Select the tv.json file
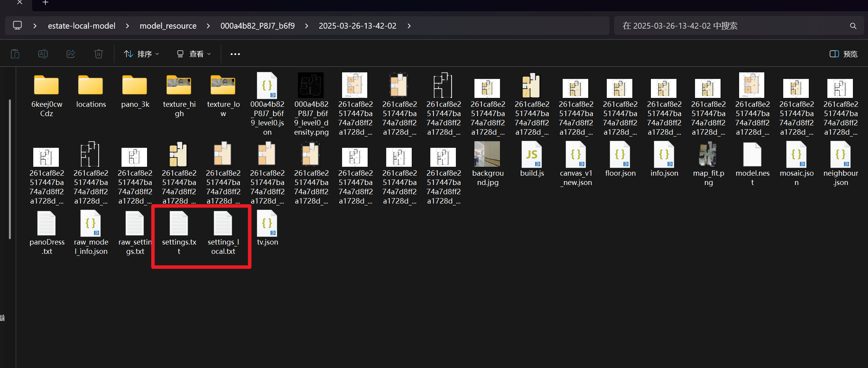 (267, 228)
